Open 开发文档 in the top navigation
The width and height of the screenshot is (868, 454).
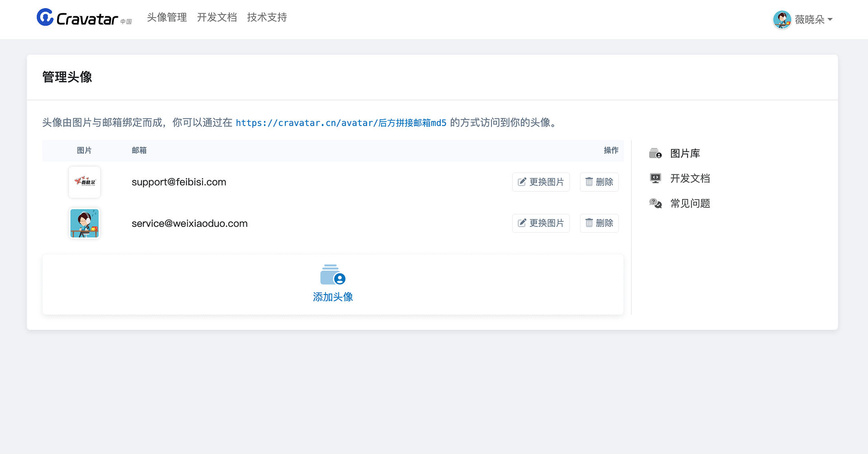click(x=217, y=18)
